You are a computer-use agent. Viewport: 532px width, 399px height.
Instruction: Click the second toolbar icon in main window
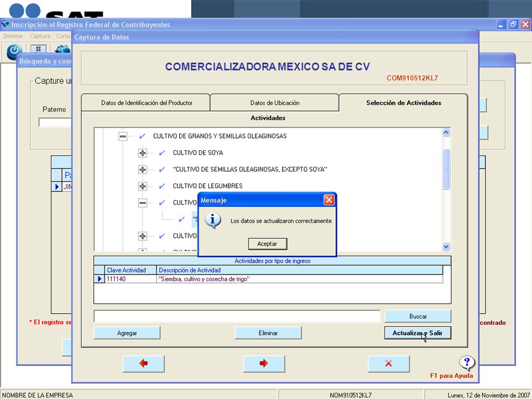click(38, 49)
